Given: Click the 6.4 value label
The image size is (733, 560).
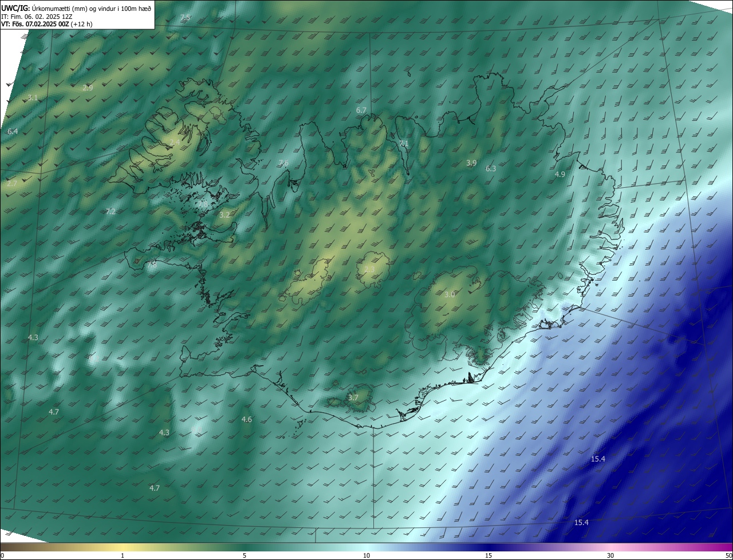Looking at the screenshot, I should tap(13, 132).
